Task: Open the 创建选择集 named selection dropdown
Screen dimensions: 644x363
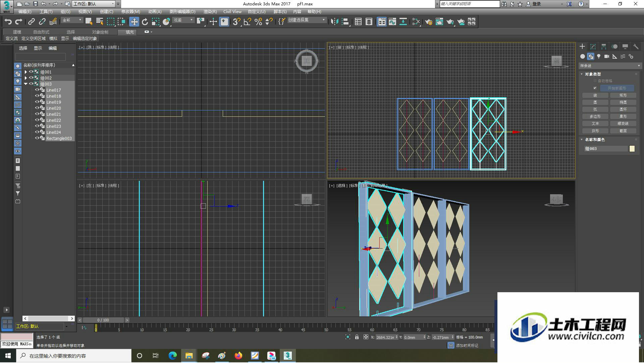Action: point(307,20)
